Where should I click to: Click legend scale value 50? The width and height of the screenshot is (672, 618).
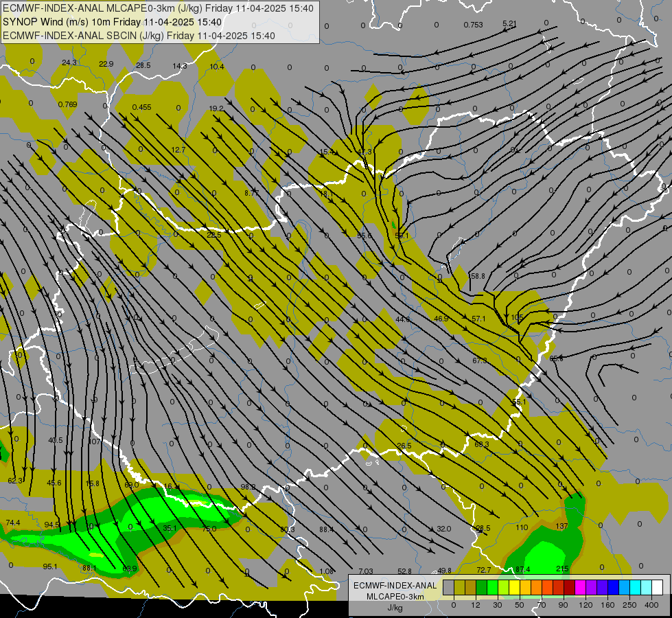(520, 605)
